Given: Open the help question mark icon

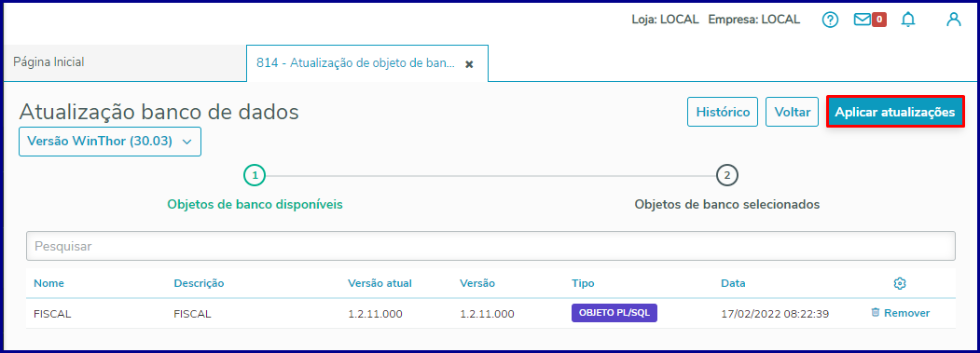Looking at the screenshot, I should pyautogui.click(x=830, y=20).
